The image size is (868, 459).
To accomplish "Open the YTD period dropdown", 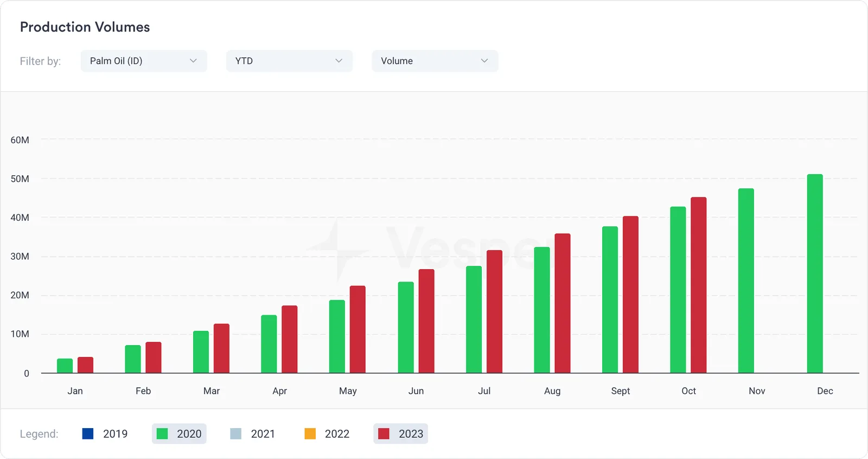I will click(x=289, y=61).
